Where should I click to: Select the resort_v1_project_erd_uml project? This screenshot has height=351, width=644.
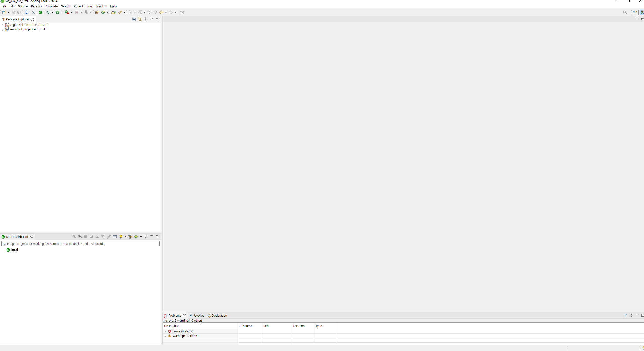[x=27, y=29]
